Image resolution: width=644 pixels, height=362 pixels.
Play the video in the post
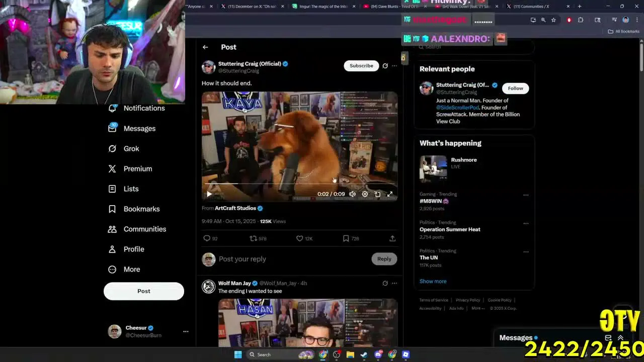pyautogui.click(x=209, y=194)
